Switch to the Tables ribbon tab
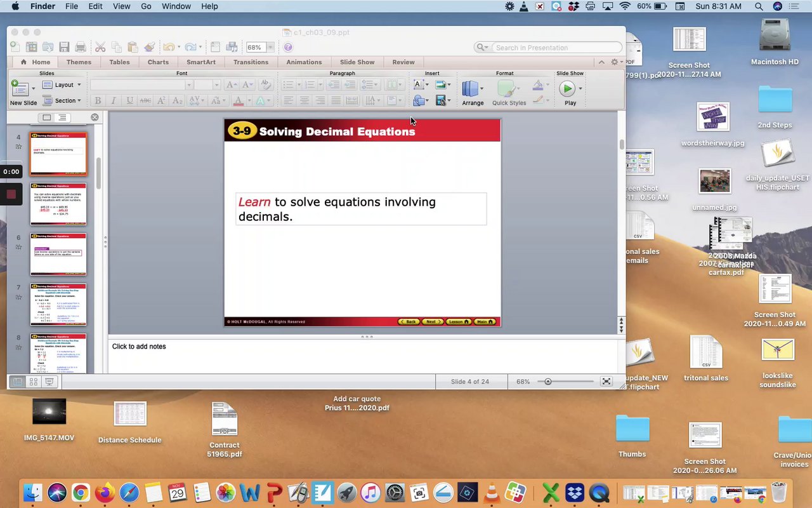Image resolution: width=812 pixels, height=508 pixels. click(119, 62)
